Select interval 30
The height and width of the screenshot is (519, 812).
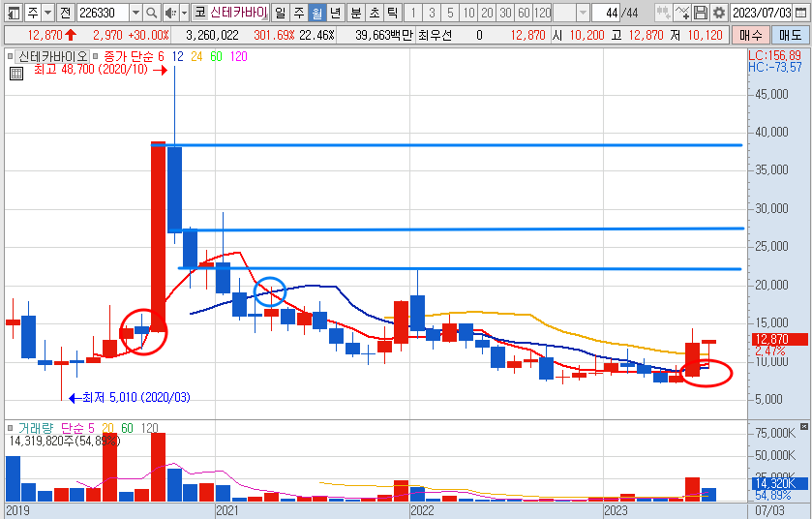coord(505,13)
